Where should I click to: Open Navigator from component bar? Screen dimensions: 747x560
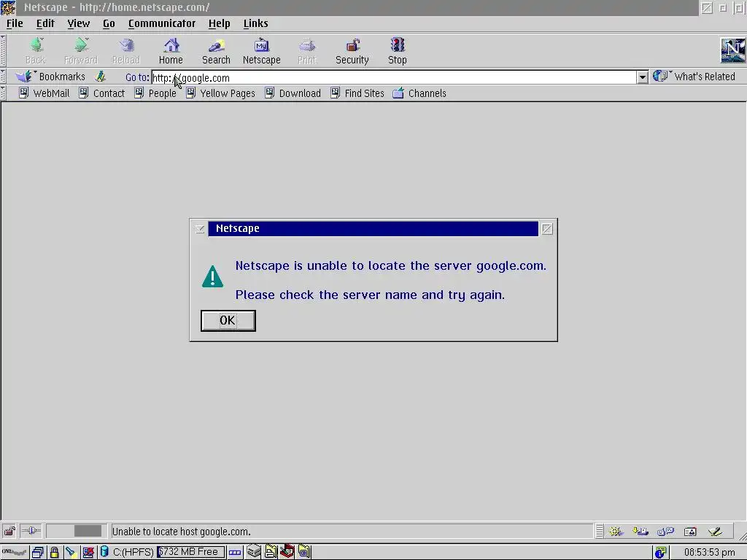click(616, 531)
